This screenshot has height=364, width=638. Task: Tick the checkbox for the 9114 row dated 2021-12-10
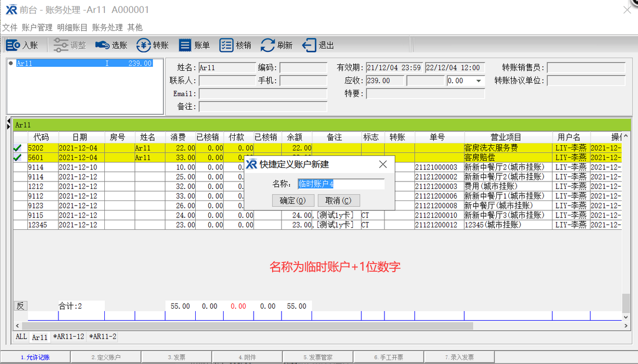click(x=19, y=167)
